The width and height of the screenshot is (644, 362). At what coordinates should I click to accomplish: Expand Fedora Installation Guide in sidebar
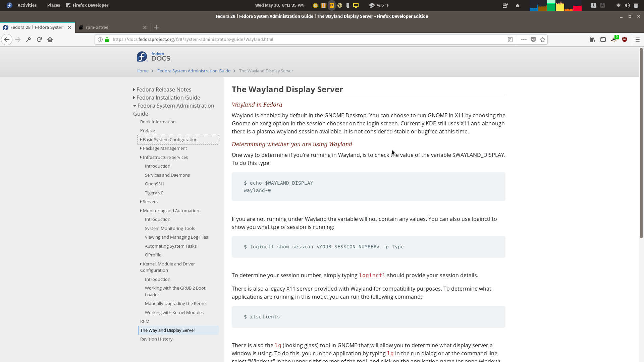[167, 98]
